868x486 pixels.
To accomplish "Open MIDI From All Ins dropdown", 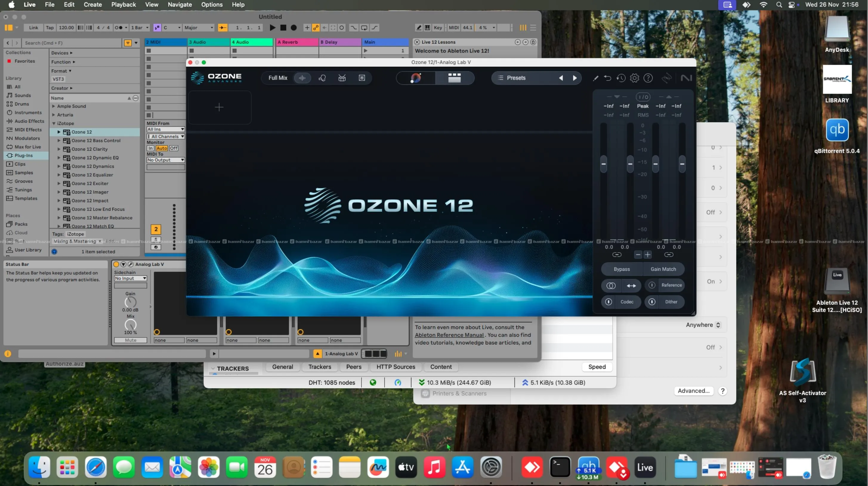I will click(166, 129).
